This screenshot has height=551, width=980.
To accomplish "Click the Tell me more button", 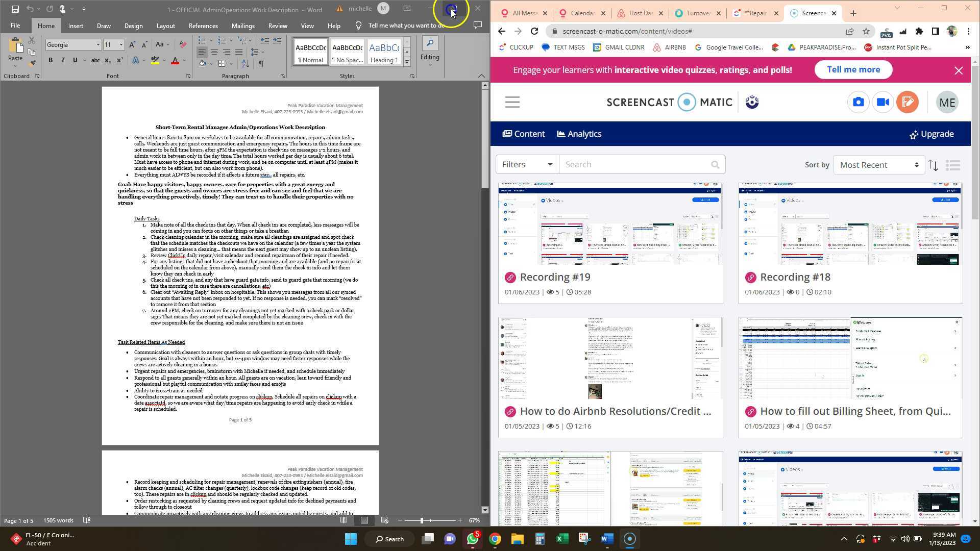I will (853, 70).
